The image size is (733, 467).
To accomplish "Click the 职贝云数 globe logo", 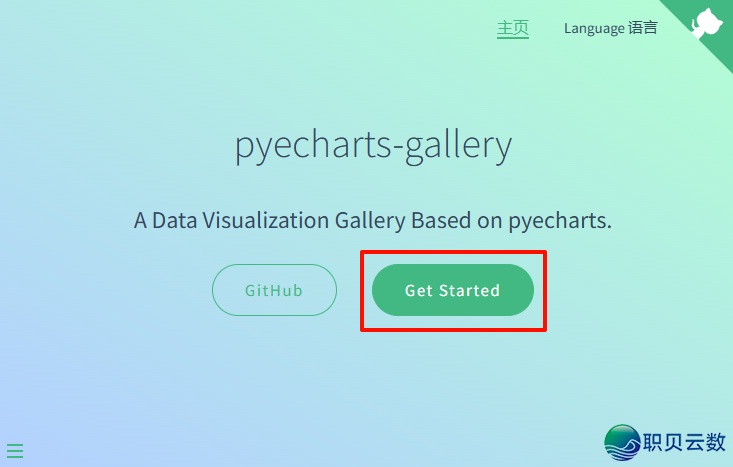I will [x=622, y=442].
